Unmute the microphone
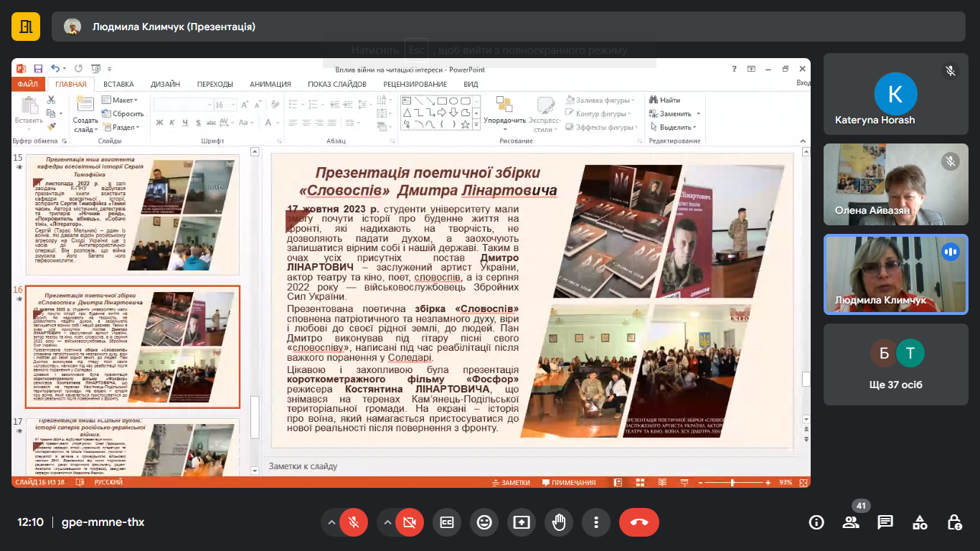 tap(354, 522)
